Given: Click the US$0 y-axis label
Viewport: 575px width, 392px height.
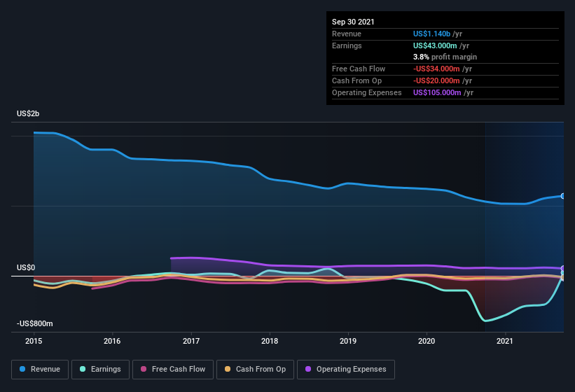Looking at the screenshot, I should coord(26,268).
